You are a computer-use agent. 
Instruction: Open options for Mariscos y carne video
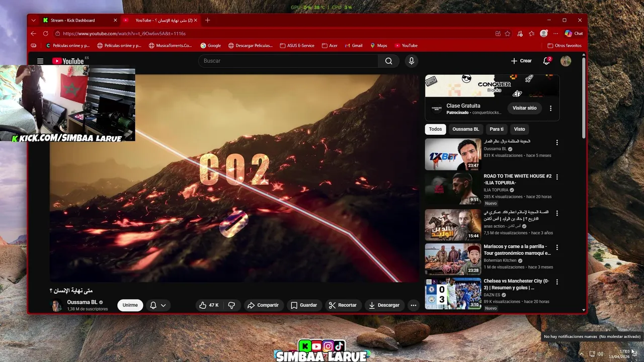click(x=557, y=247)
